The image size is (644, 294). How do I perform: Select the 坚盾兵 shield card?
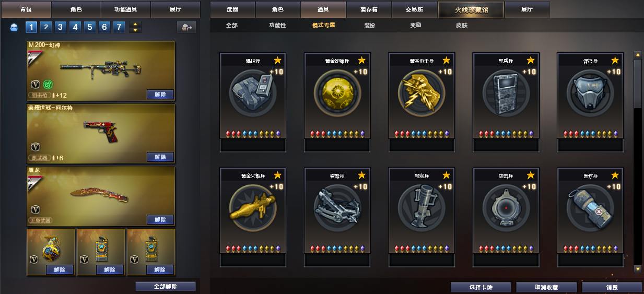coord(506,102)
